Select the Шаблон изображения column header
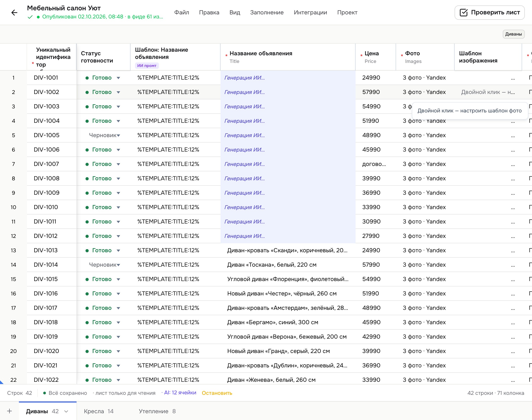532x420 pixels. coord(488,57)
